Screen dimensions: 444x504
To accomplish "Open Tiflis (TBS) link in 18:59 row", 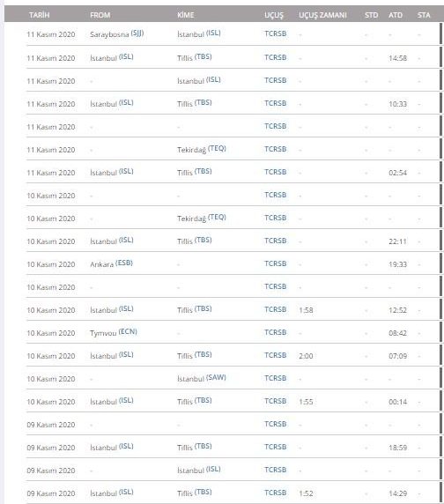I will [x=195, y=447].
